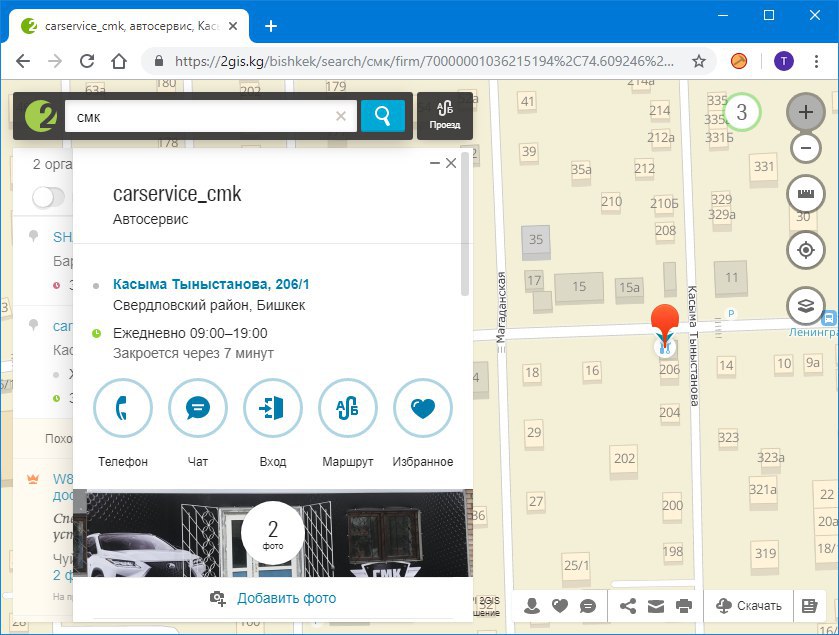
Task: Open chat bubble icon in bottom toolbar
Action: 588,606
